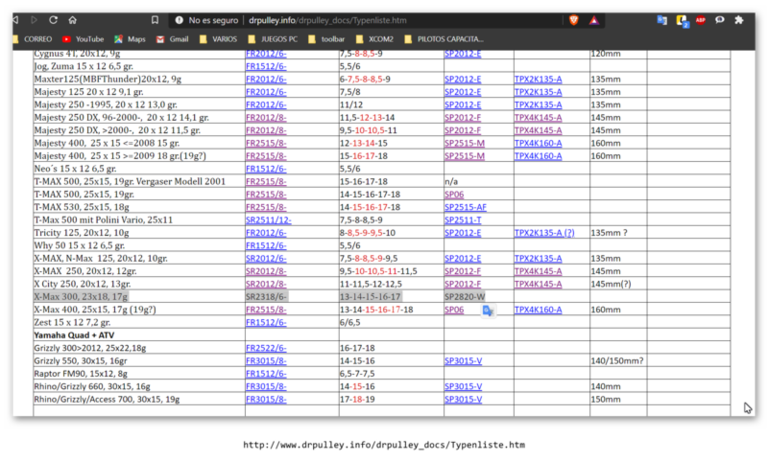Expand the JUEGOS PC bookmarks folder

pyautogui.click(x=274, y=39)
